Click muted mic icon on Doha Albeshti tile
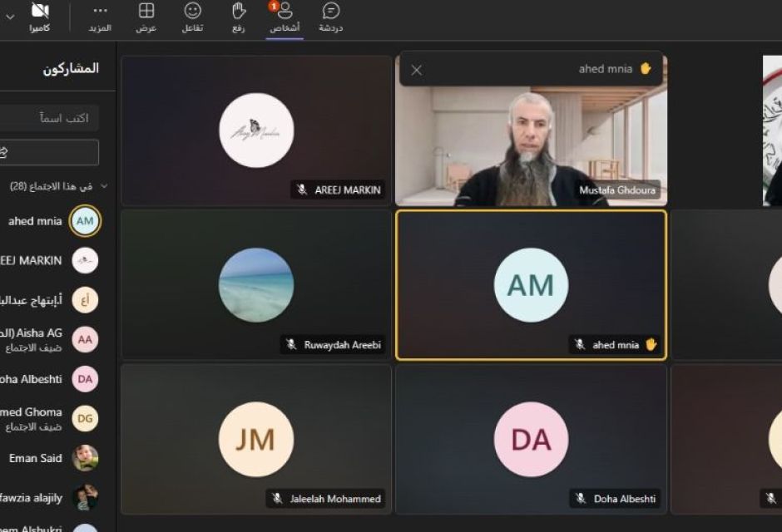This screenshot has width=782, height=532. pos(581,499)
